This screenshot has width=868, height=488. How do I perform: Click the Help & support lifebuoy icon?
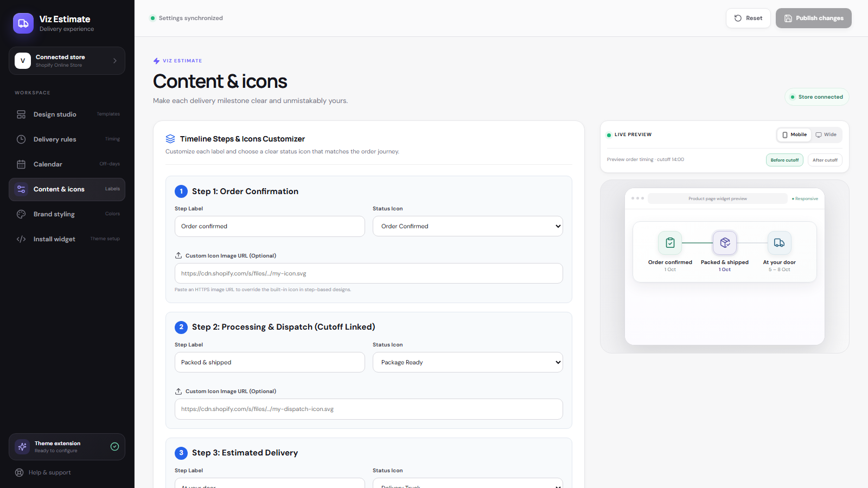click(x=19, y=472)
